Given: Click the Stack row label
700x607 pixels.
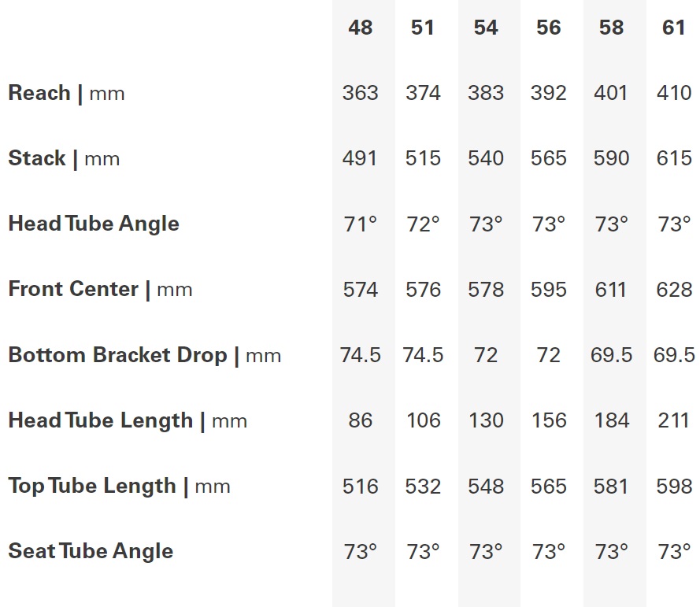Looking at the screenshot, I should [64, 158].
